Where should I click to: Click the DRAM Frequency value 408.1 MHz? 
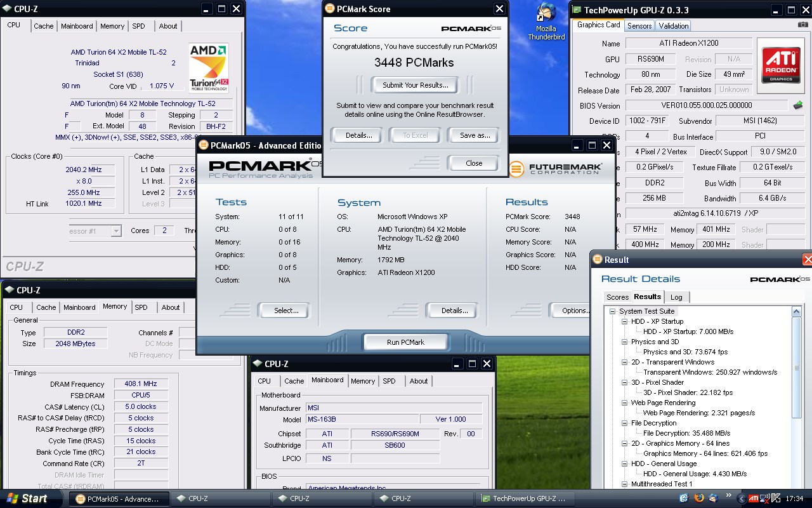[x=141, y=384]
